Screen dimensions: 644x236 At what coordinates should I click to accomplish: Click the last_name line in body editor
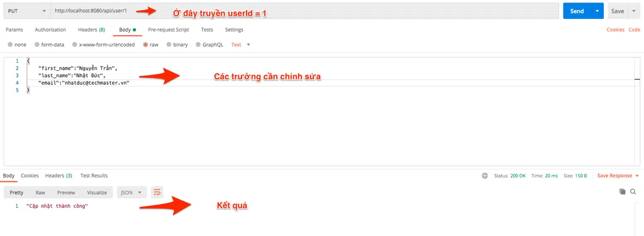coord(72,76)
